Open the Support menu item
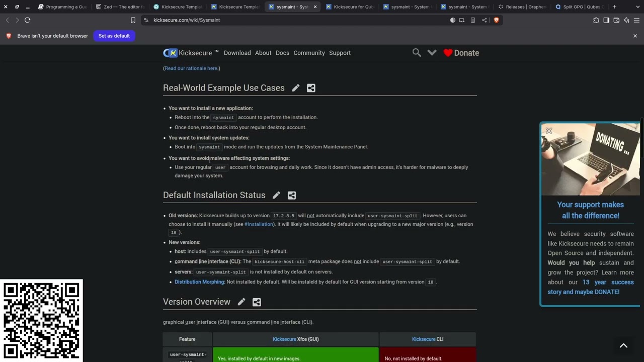644x362 pixels. point(340,53)
